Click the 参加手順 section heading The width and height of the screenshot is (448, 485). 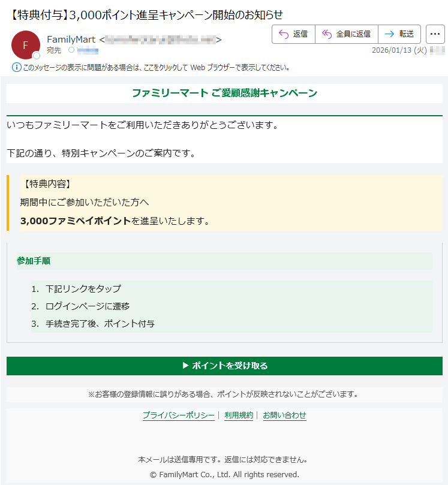point(34,261)
